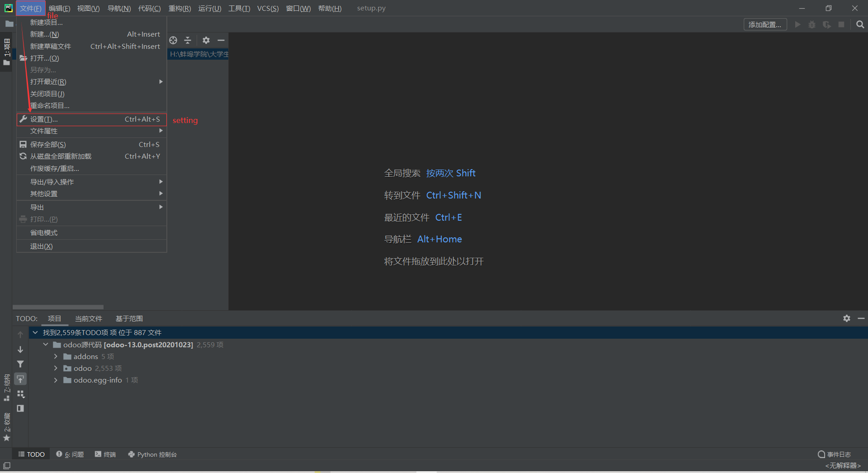Viewport: 868px width, 473px height.
Task: Select 设置(T)... in the File menu
Action: tap(92, 119)
